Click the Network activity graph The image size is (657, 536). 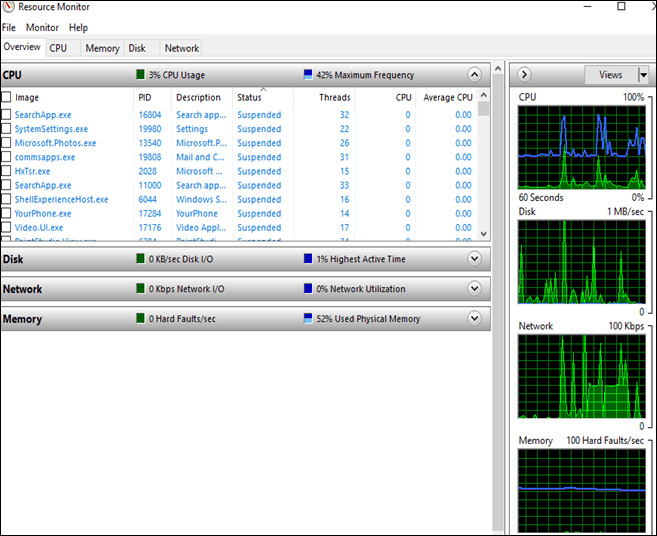click(582, 376)
